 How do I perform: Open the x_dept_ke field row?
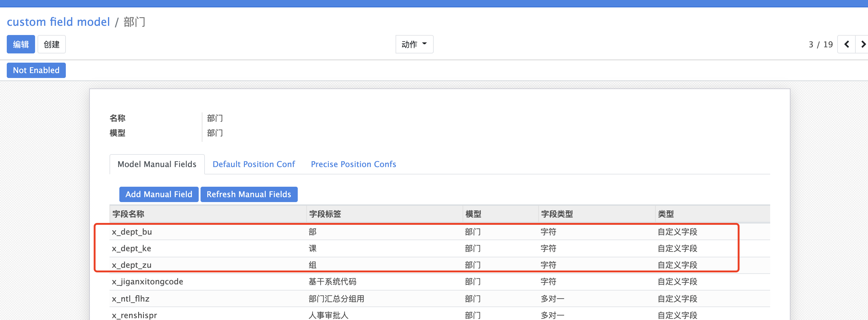click(131, 248)
